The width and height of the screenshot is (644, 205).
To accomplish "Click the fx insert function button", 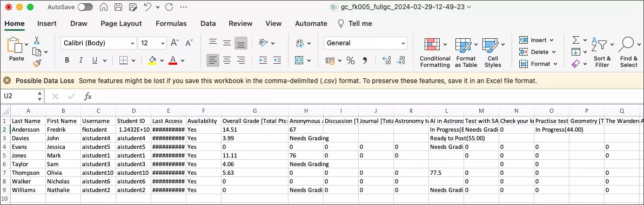I will tap(88, 97).
